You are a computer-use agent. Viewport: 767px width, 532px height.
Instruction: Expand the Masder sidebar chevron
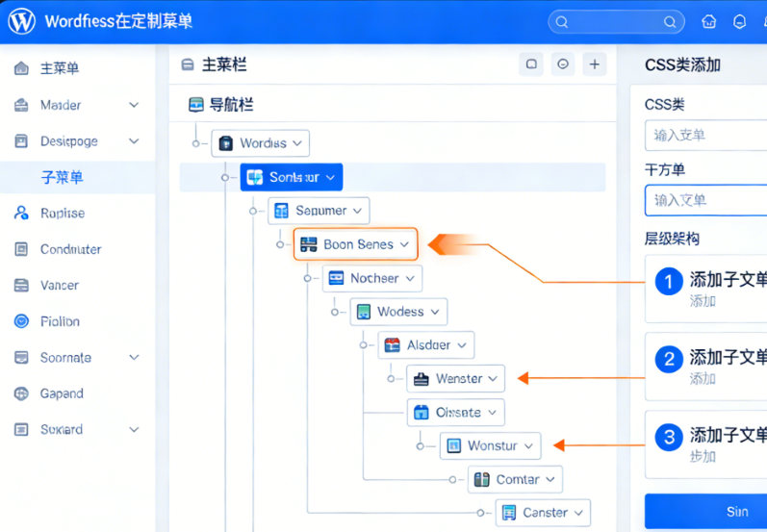coord(134,105)
